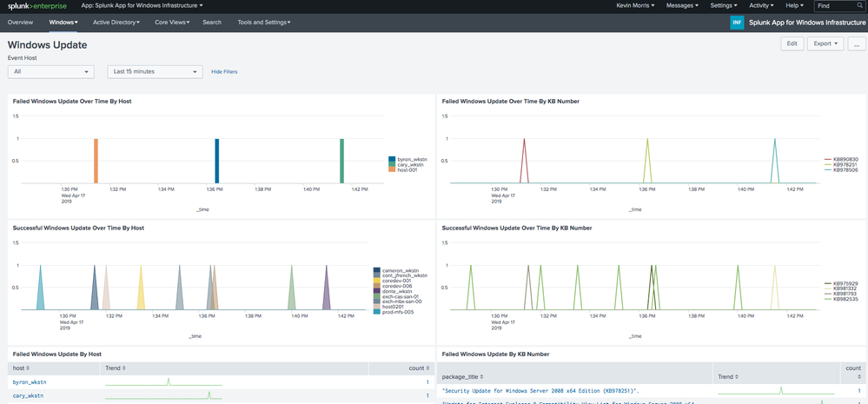This screenshot has width=868, height=404.
Task: Click KB978506 legend entry
Action: [x=841, y=170]
